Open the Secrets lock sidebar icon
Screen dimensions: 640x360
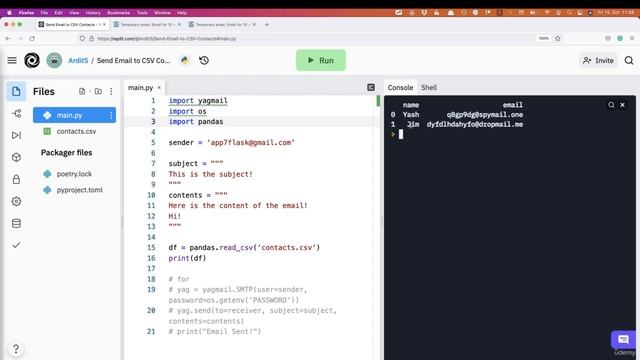[16, 179]
